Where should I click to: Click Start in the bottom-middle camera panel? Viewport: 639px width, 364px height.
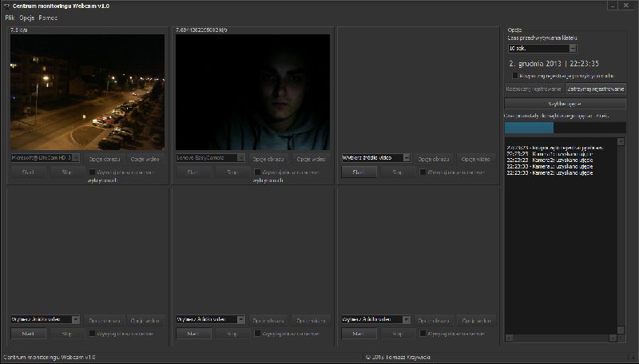click(x=192, y=334)
